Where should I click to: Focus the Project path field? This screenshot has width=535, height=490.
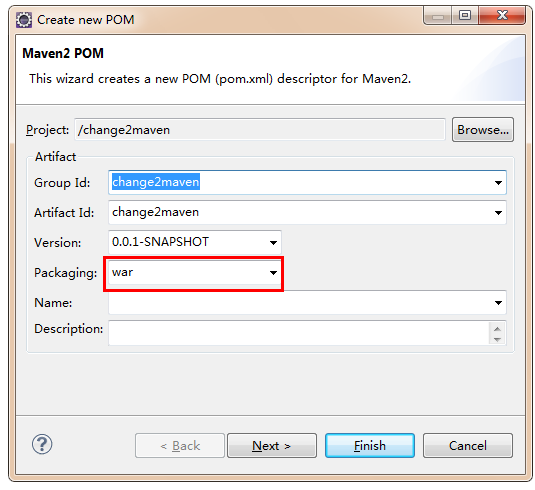tap(260, 130)
